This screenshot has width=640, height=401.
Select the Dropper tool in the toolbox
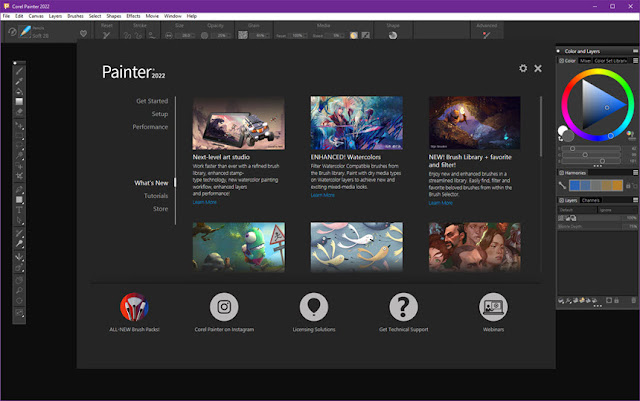coord(19,81)
